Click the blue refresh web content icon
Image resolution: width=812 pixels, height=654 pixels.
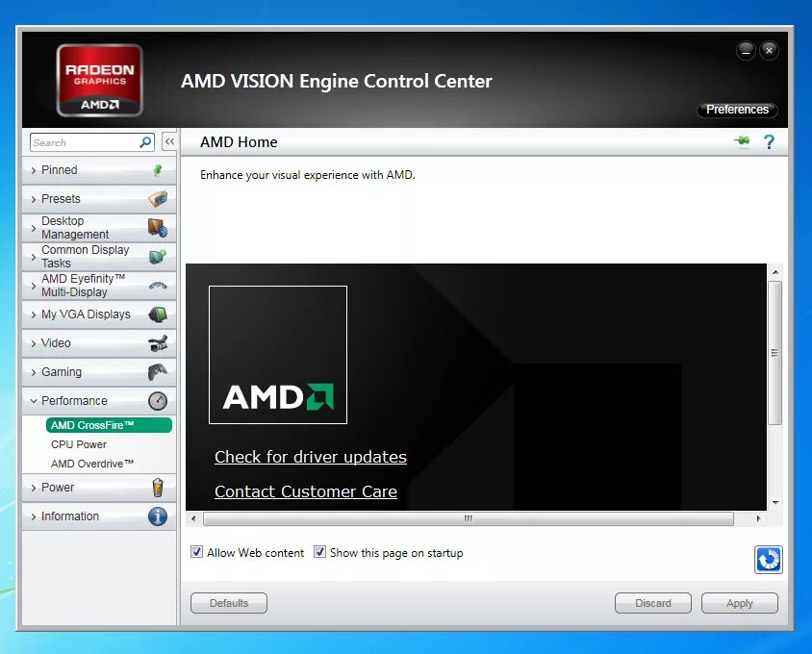point(769,559)
